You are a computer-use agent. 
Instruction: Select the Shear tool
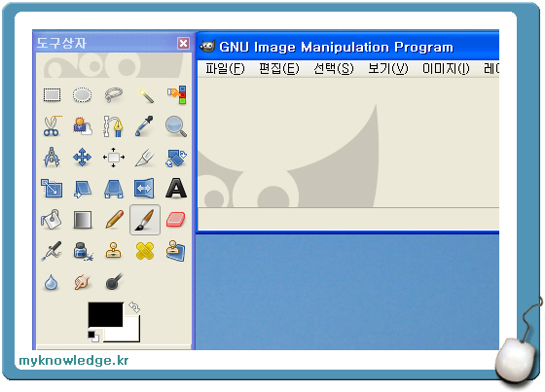tap(83, 189)
